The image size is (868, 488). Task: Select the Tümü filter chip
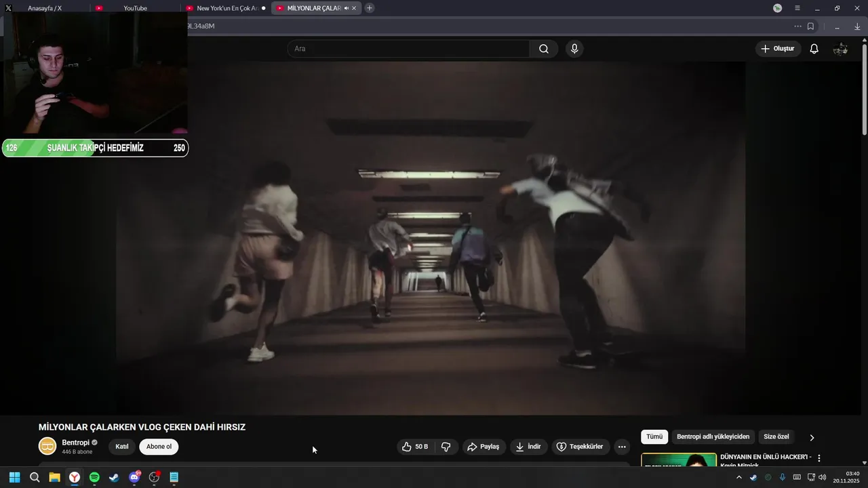(x=654, y=437)
